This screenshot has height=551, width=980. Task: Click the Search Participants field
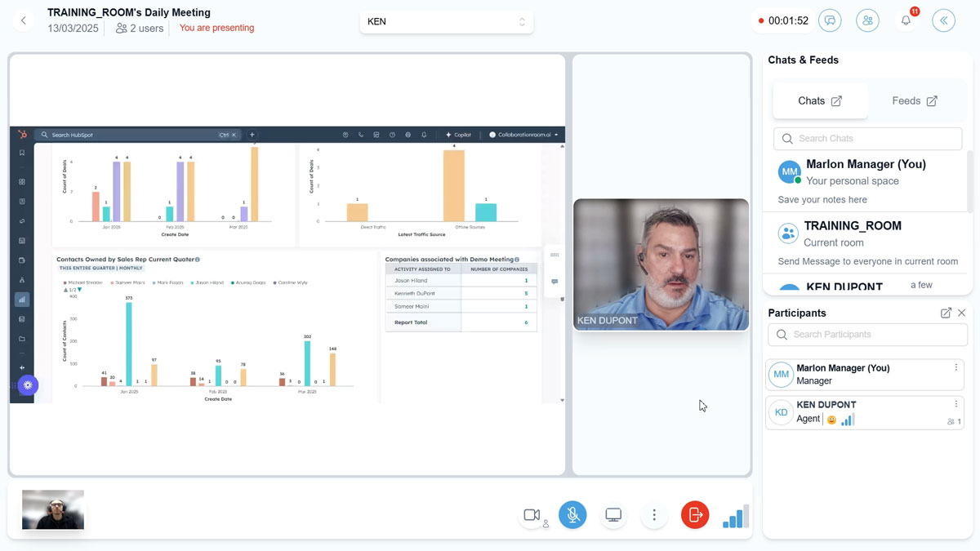(x=867, y=335)
